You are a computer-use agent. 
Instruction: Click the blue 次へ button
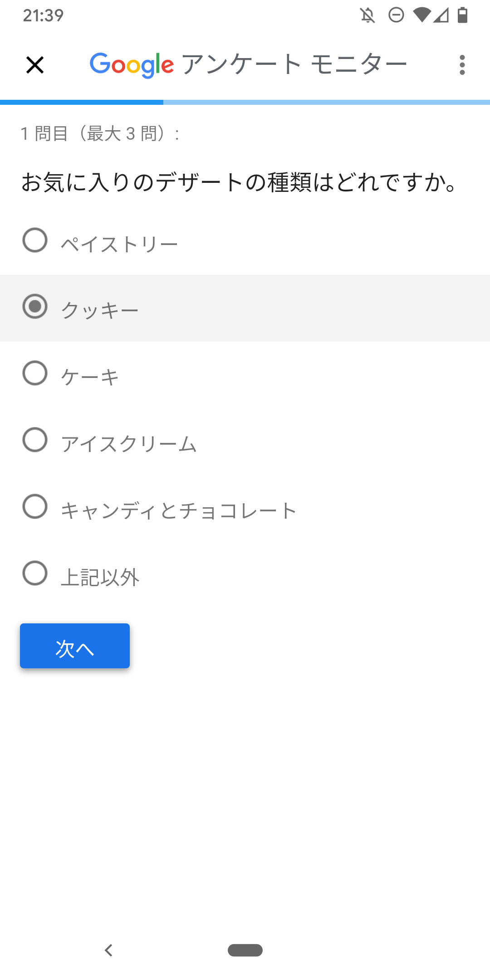click(x=75, y=646)
